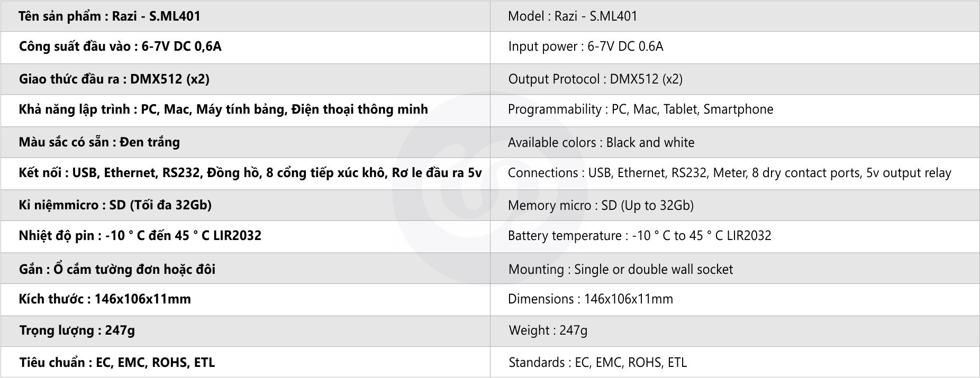This screenshot has width=980, height=378.
Task: Click the Giao thức đầu ra DMX512 cell
Action: (114, 79)
